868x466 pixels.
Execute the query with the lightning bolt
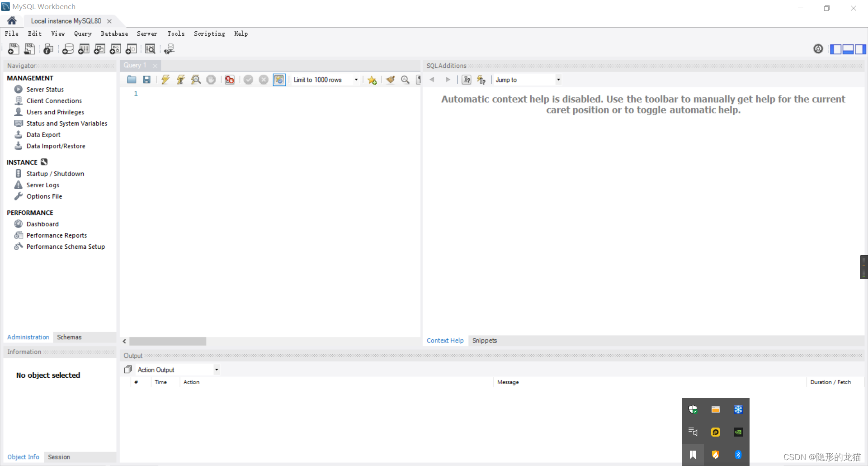coord(165,80)
